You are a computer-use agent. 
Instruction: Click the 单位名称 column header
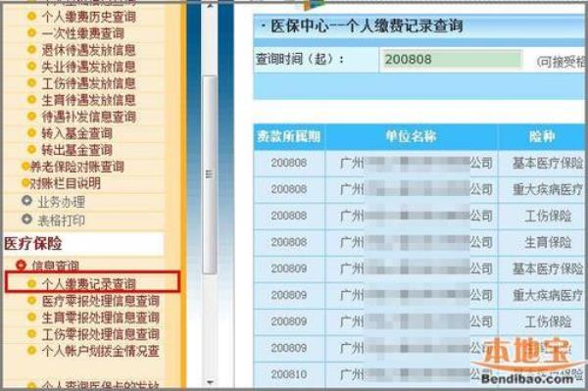(411, 137)
